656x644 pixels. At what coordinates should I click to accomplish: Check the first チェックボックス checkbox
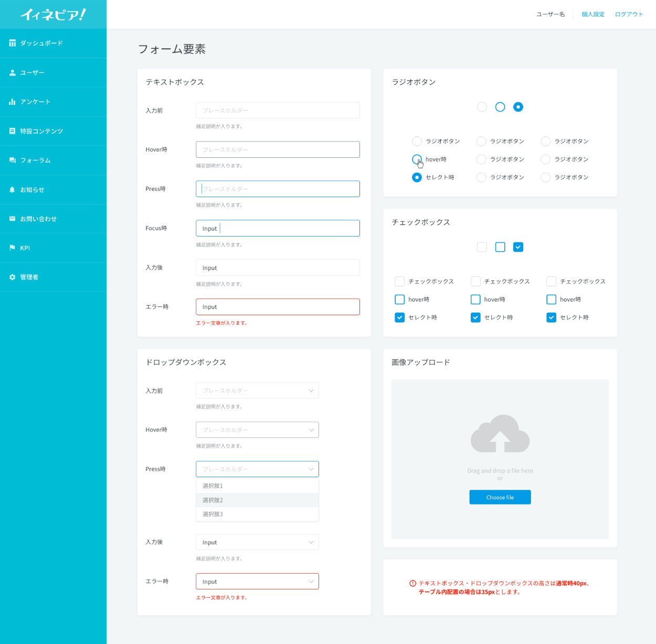tap(400, 282)
